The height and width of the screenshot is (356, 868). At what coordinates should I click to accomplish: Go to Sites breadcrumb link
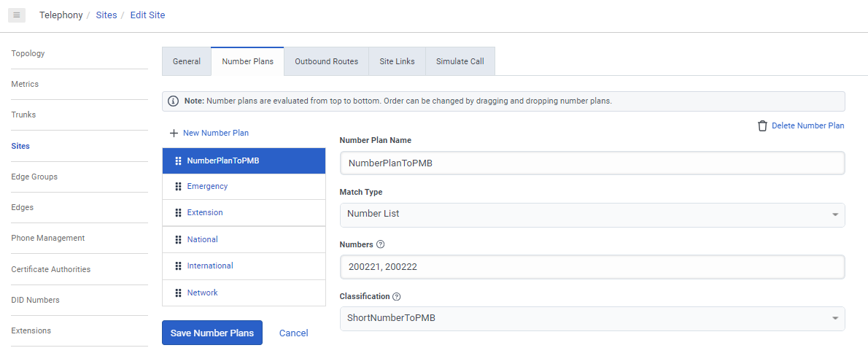coord(106,15)
